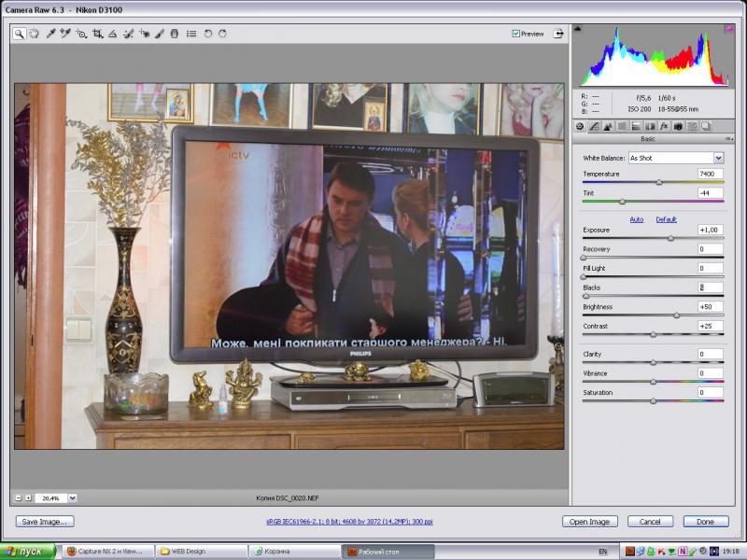
Task: Rotate image 90° counterclockwise
Action: pos(207,34)
